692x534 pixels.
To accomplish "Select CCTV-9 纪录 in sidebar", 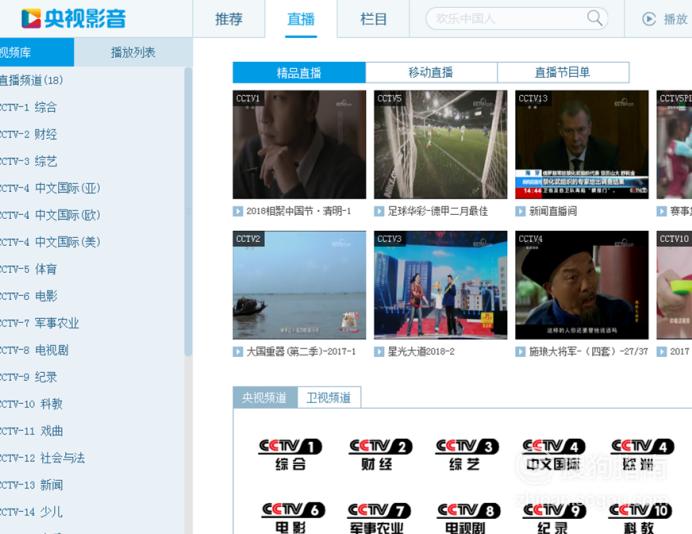I will pyautogui.click(x=28, y=377).
